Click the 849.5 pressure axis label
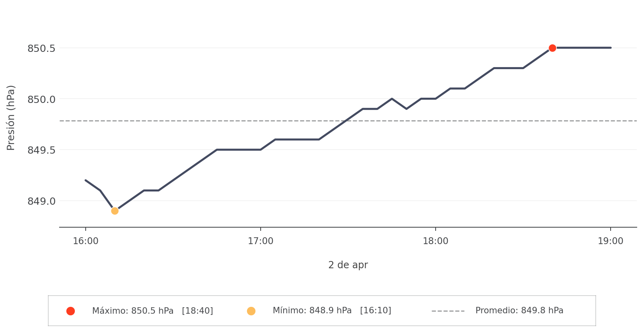Image resolution: width=644 pixels, height=333 pixels. point(41,150)
